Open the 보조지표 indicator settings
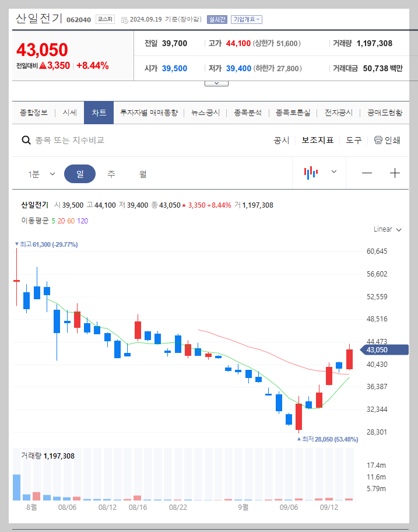Image resolution: width=418 pixels, height=532 pixels. pos(317,140)
